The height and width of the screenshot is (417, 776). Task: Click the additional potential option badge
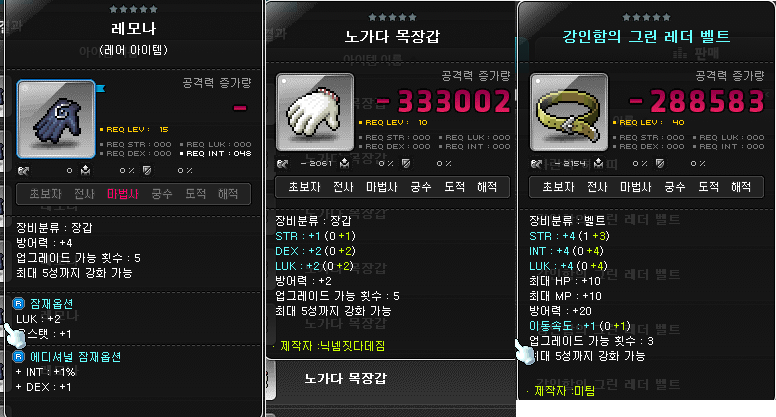(x=18, y=357)
